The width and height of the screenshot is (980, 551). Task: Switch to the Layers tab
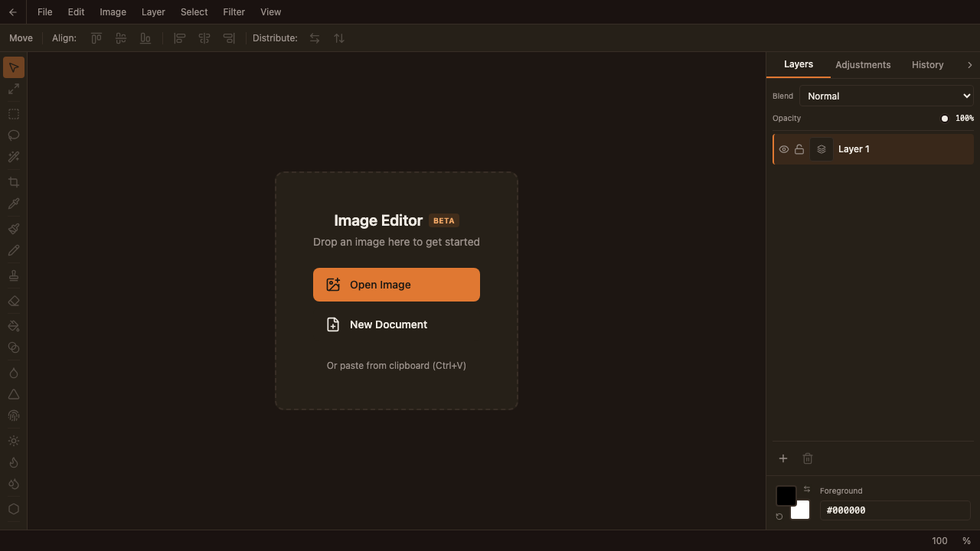click(x=799, y=65)
